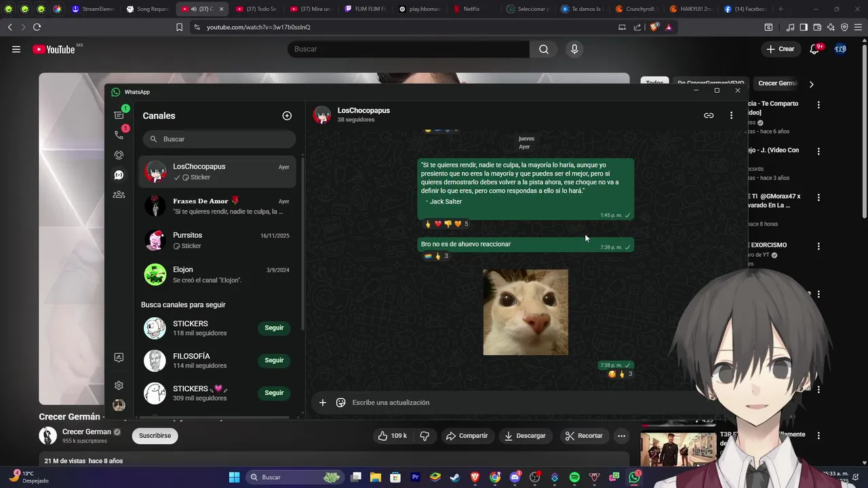Open YouTube notifications bell
The image size is (868, 488).
click(814, 49)
